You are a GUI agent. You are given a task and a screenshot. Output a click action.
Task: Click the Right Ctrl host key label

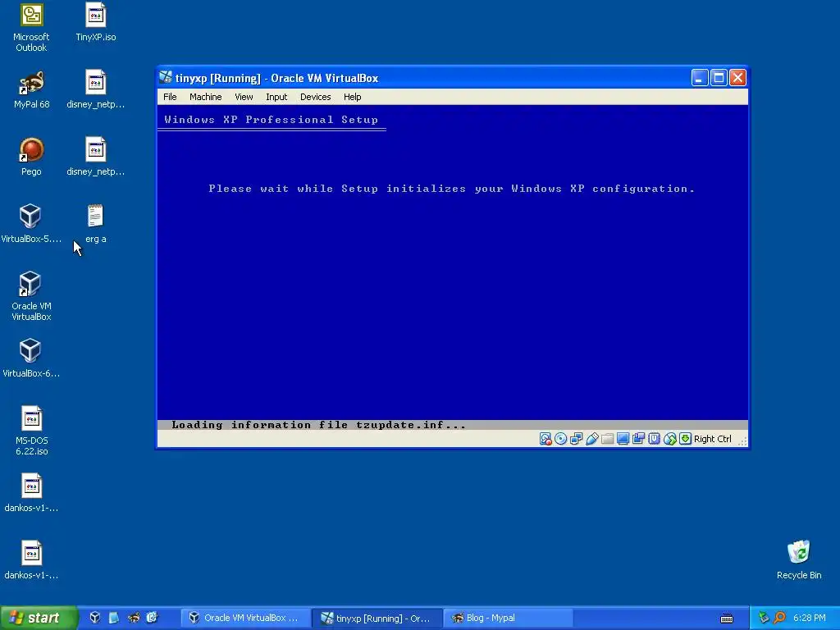click(713, 439)
